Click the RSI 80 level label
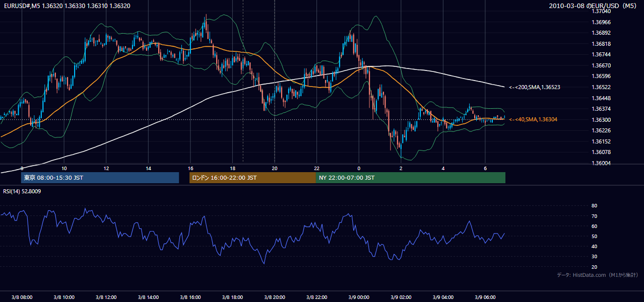The width and height of the screenshot is (644, 302). pyautogui.click(x=594, y=206)
